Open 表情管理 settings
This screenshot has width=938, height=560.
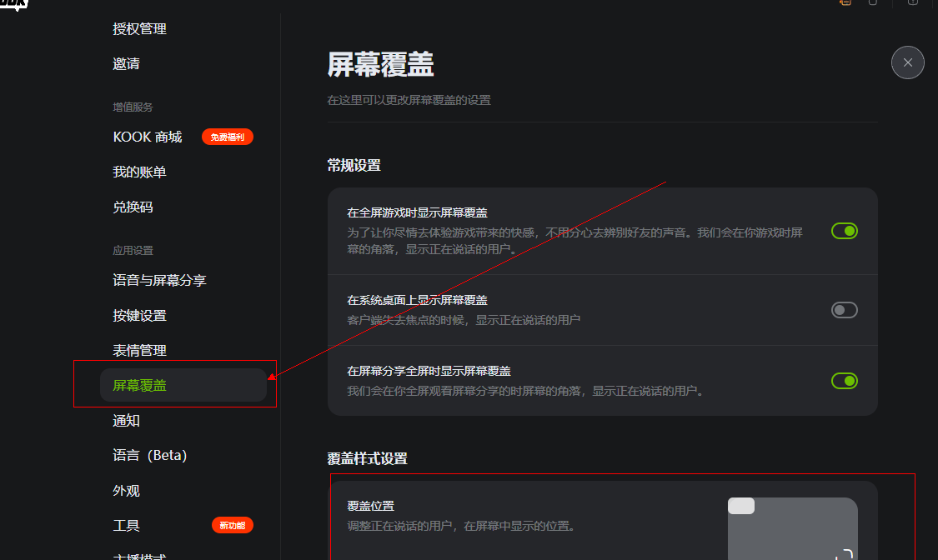click(x=138, y=350)
